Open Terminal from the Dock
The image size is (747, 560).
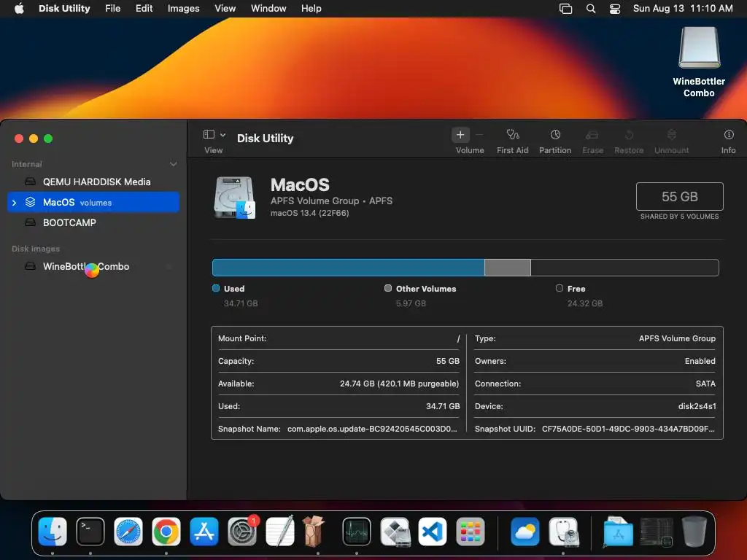click(x=90, y=532)
